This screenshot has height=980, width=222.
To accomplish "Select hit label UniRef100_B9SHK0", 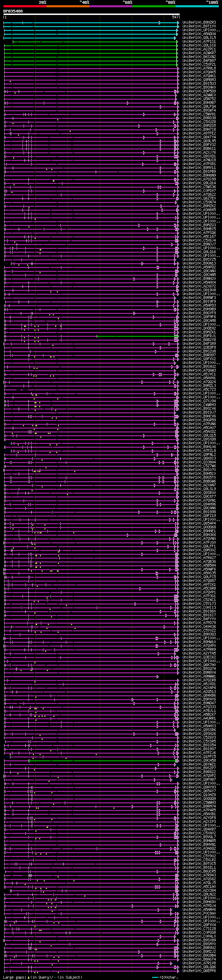I will click(x=199, y=88).
